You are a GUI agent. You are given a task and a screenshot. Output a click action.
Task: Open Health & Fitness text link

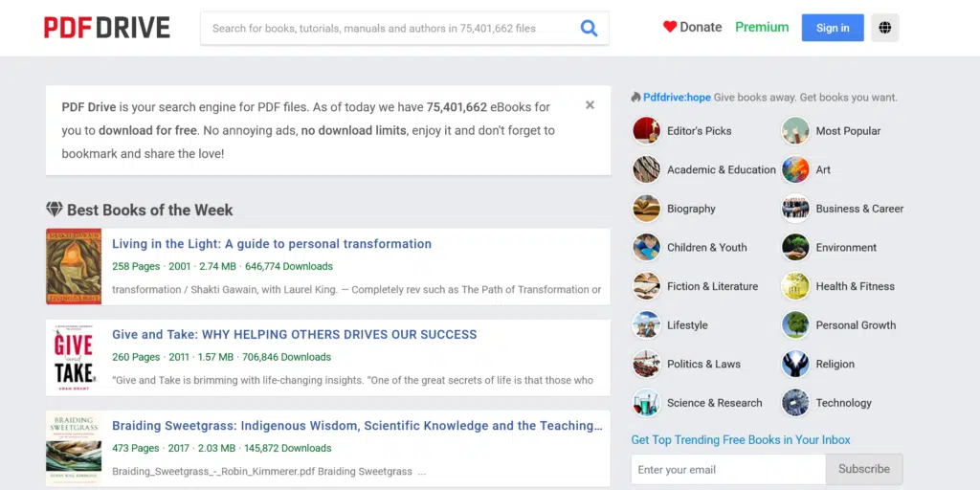(x=855, y=286)
